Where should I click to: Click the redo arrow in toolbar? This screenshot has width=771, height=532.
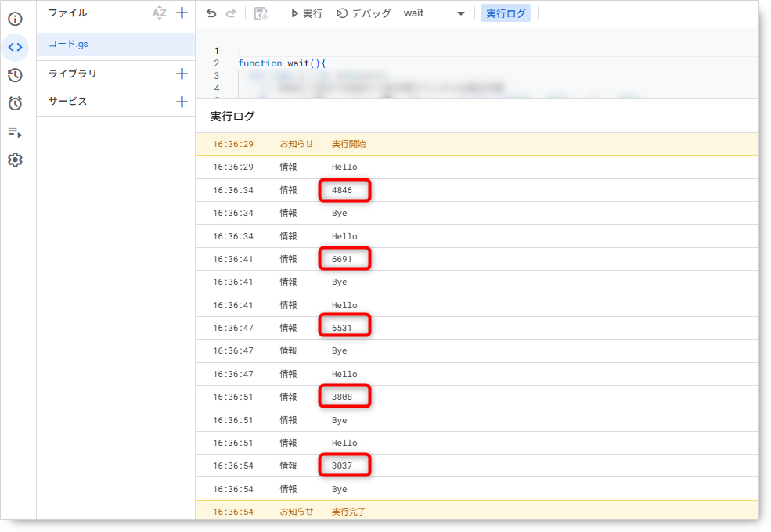point(231,13)
